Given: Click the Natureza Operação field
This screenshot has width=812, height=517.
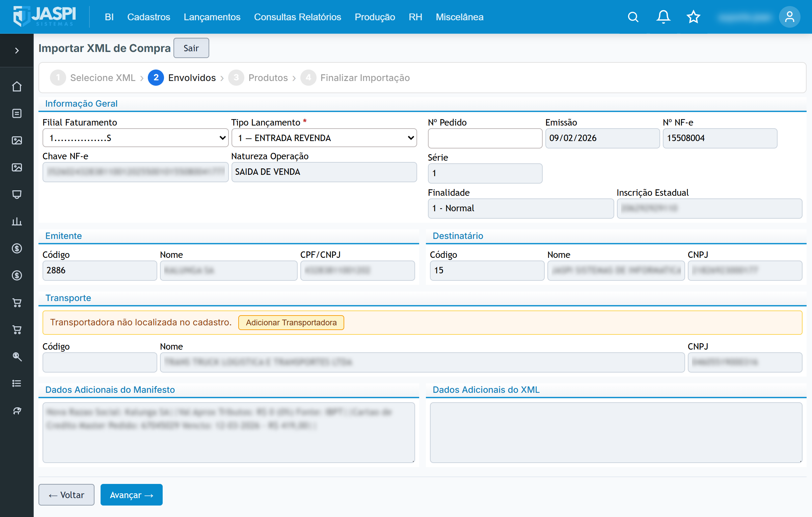Looking at the screenshot, I should pyautogui.click(x=324, y=172).
